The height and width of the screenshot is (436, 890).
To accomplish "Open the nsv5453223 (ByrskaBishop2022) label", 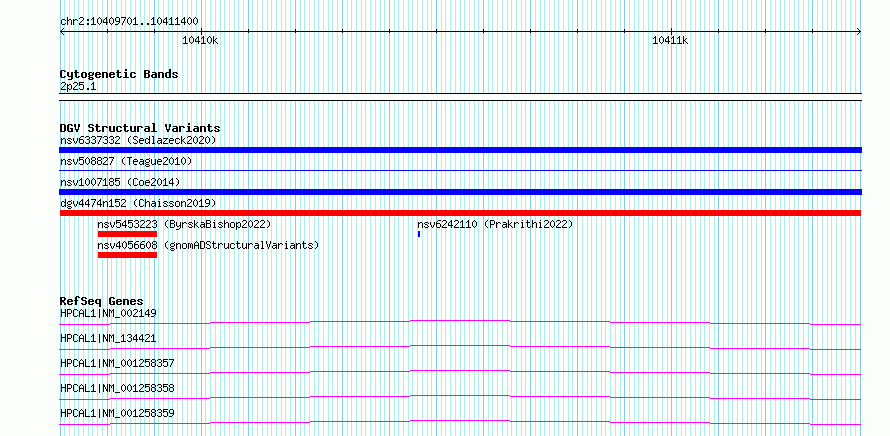I will click(184, 224).
